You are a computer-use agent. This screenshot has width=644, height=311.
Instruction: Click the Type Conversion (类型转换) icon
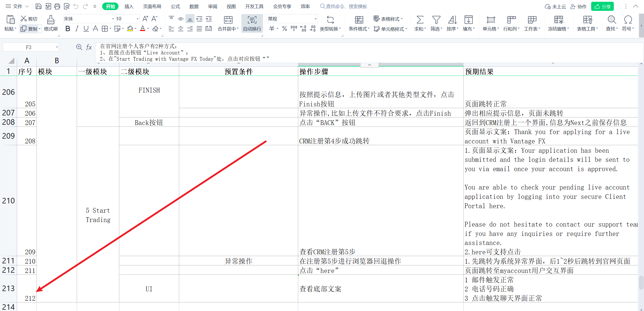point(330,20)
